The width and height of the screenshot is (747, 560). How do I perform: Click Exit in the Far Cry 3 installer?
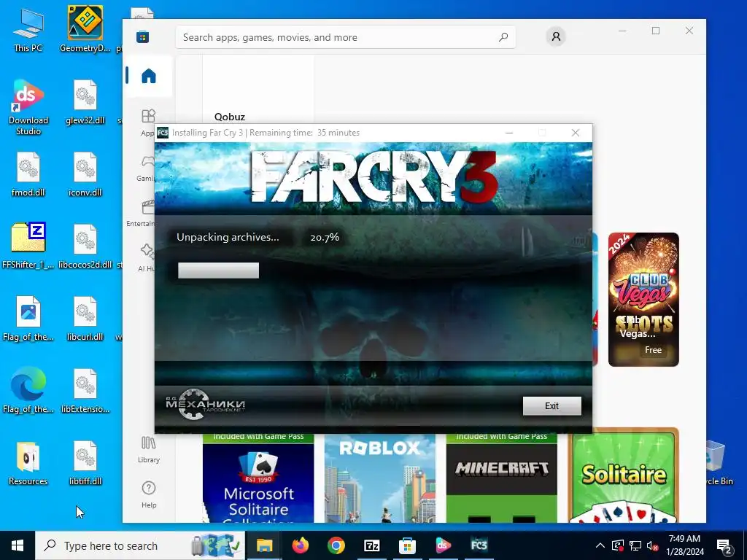551,405
